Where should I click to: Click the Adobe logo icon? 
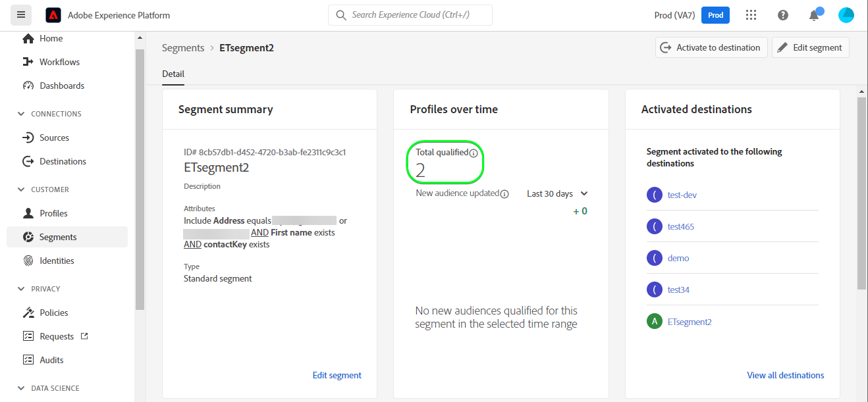[53, 15]
